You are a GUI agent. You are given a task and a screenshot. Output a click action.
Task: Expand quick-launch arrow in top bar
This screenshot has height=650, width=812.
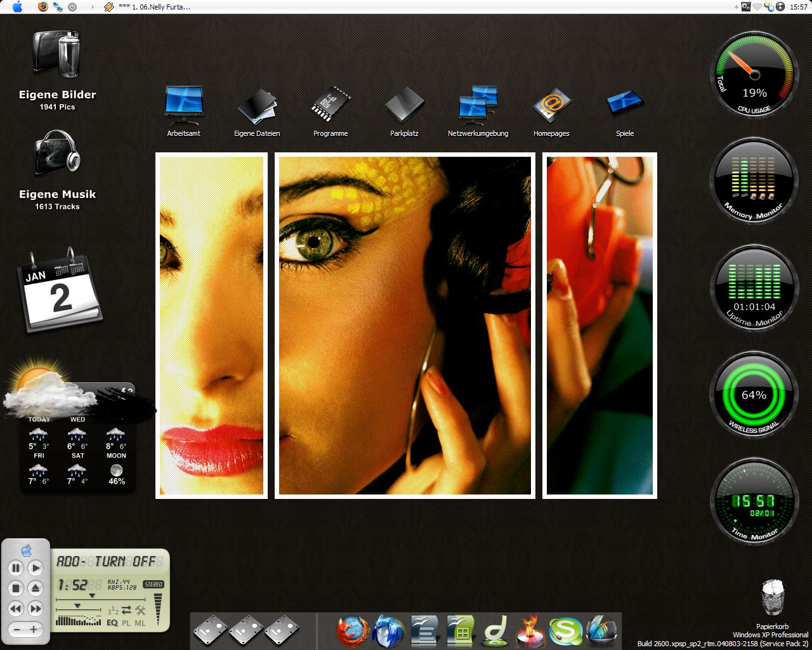click(x=93, y=7)
